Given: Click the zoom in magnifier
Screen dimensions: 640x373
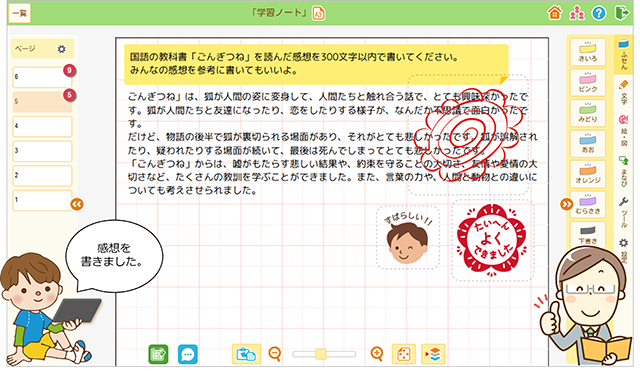Looking at the screenshot, I should pos(376,353).
